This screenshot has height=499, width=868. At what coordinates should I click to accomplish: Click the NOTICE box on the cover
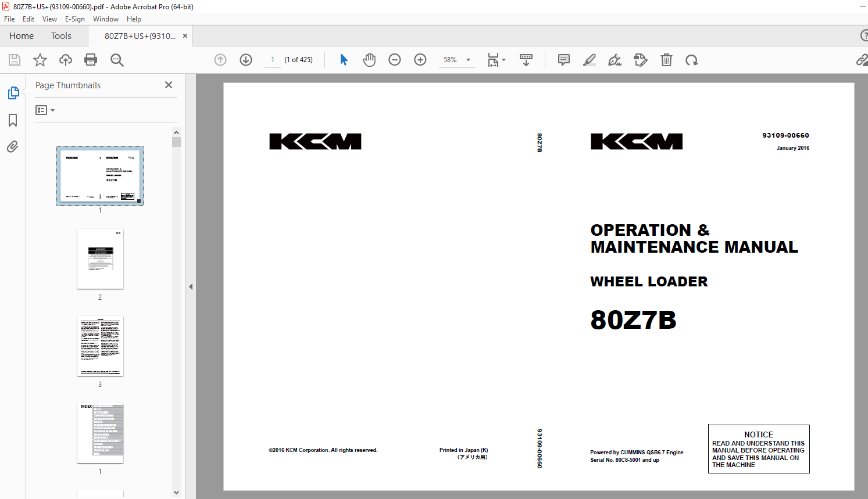coord(759,449)
